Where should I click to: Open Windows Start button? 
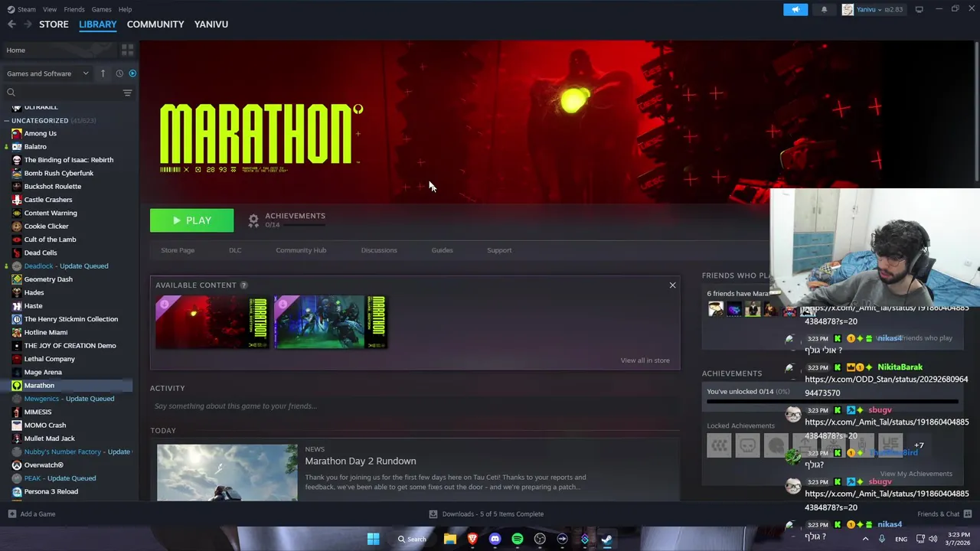pyautogui.click(x=373, y=539)
